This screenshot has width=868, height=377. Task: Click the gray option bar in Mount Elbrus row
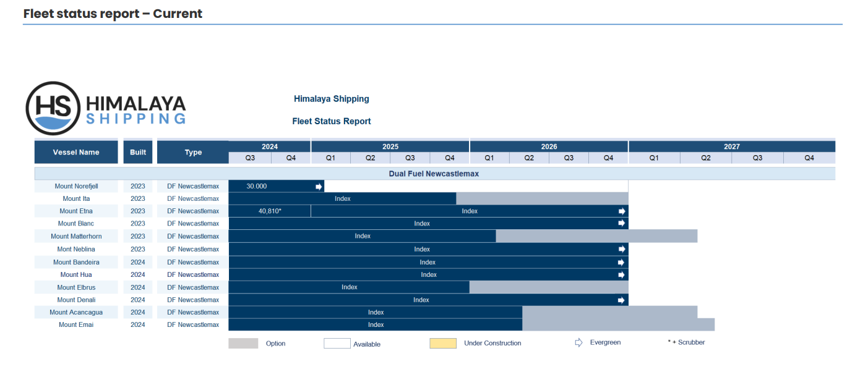click(549, 287)
